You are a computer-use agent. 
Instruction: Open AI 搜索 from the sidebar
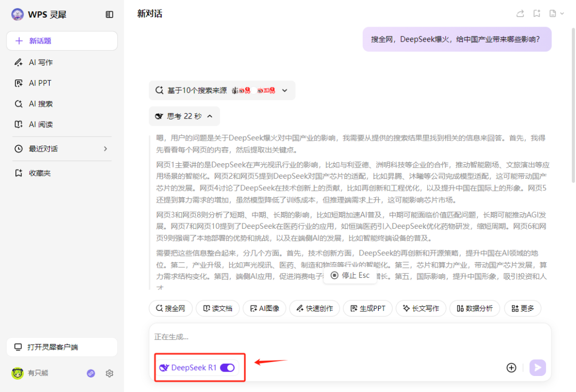(34, 103)
